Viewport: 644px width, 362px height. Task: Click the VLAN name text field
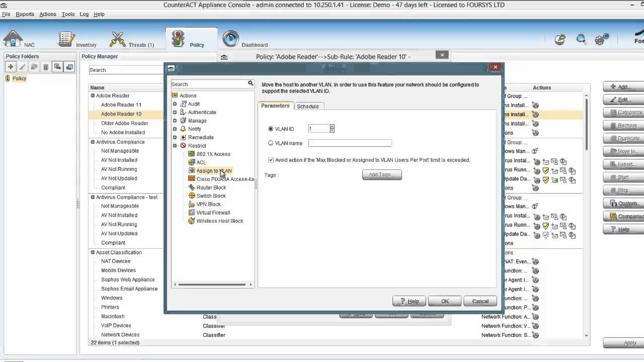[x=350, y=143]
